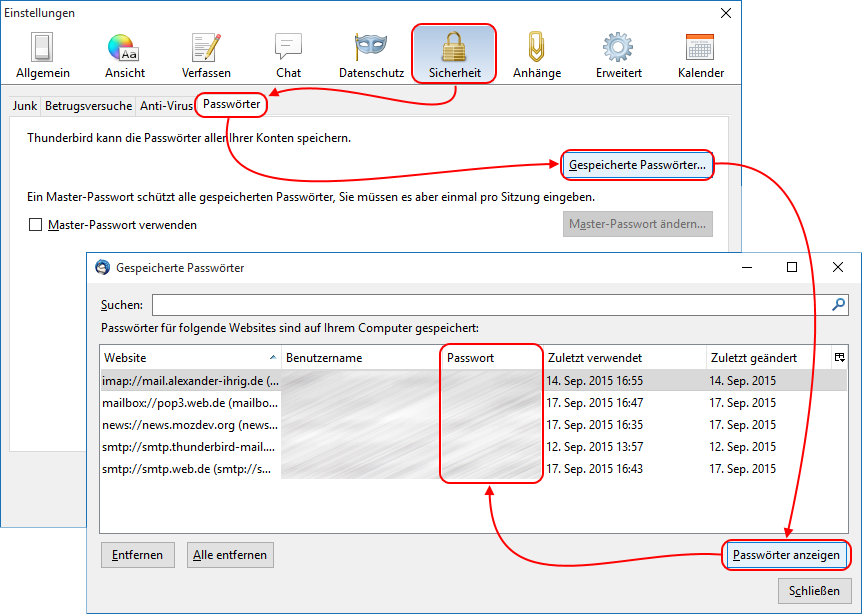Click the search magnifier icon
This screenshot has height=614, width=862.
click(838, 304)
